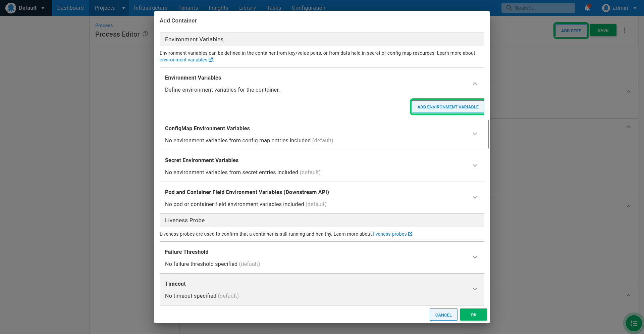This screenshot has width=644, height=334.
Task: Open the Insights menu item
Action: 218,8
